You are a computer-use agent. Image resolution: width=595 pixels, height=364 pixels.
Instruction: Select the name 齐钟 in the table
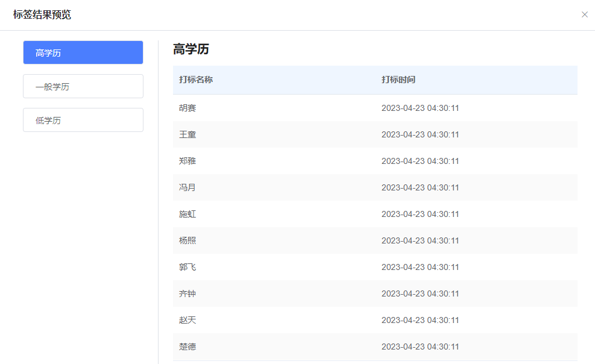tap(187, 294)
